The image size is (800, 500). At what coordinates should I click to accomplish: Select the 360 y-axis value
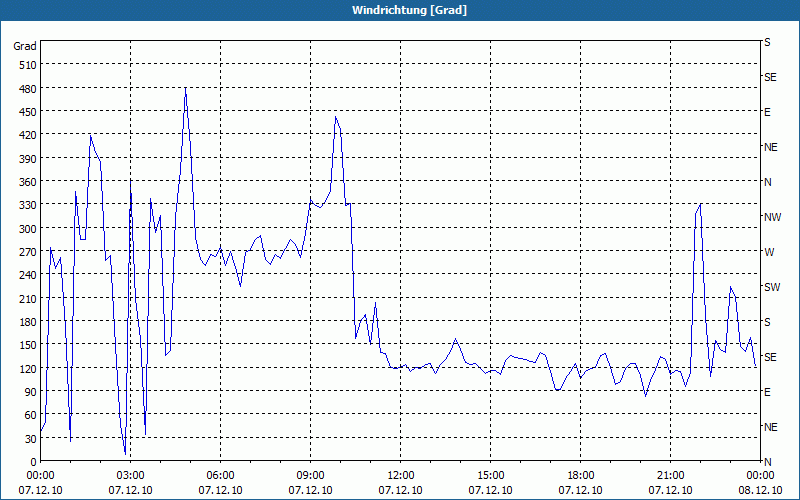pos(28,182)
